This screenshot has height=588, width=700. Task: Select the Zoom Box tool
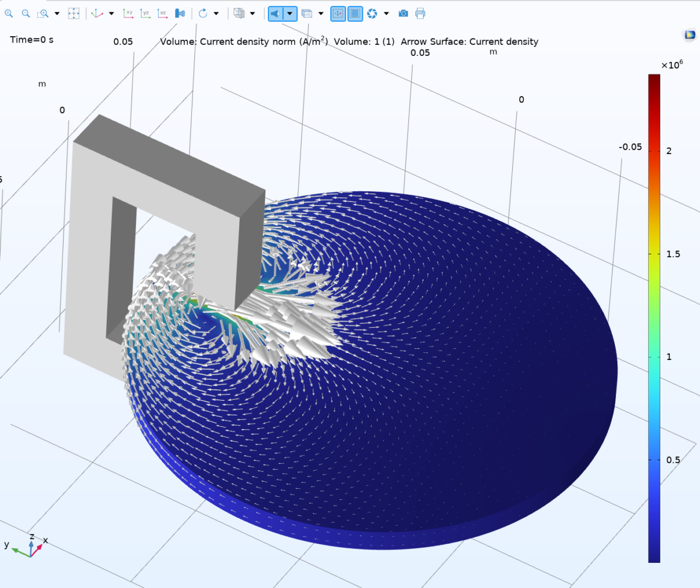click(x=43, y=13)
